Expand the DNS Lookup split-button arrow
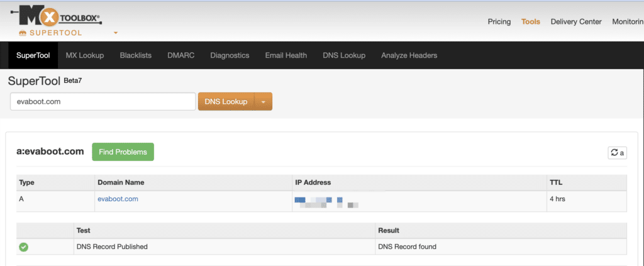 [264, 102]
